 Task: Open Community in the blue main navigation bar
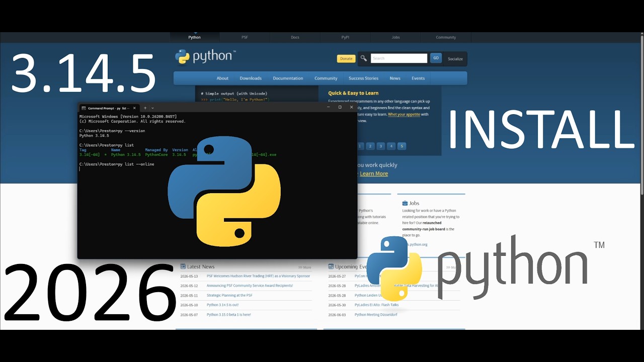326,78
